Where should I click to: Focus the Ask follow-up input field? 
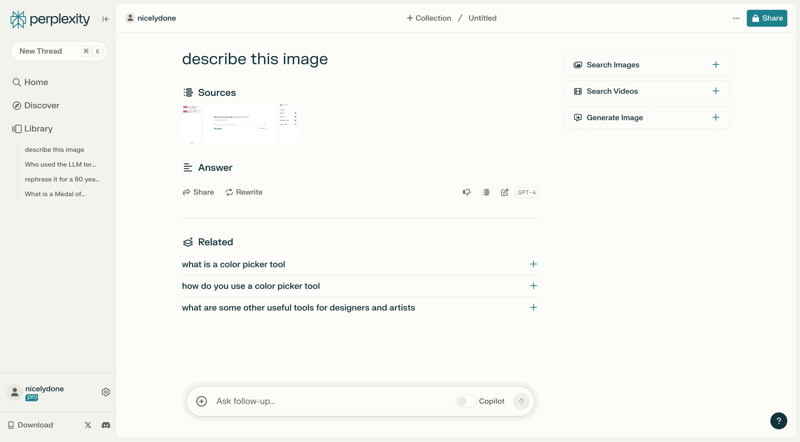pos(332,401)
